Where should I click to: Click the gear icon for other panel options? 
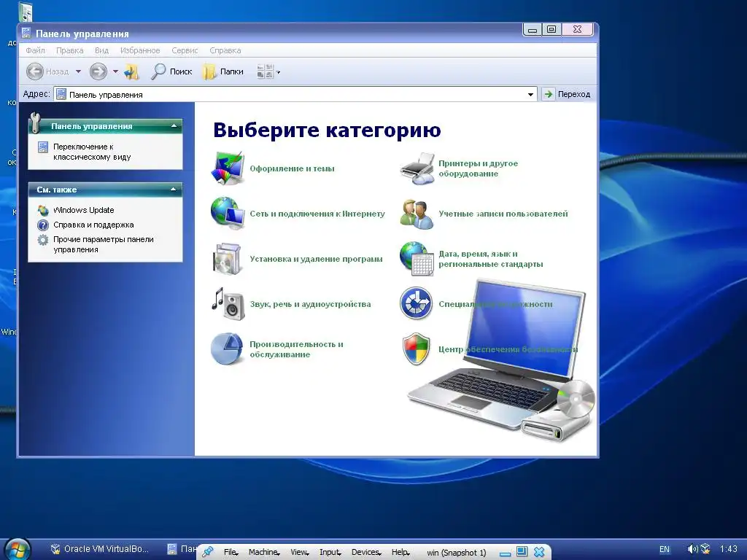pyautogui.click(x=43, y=239)
